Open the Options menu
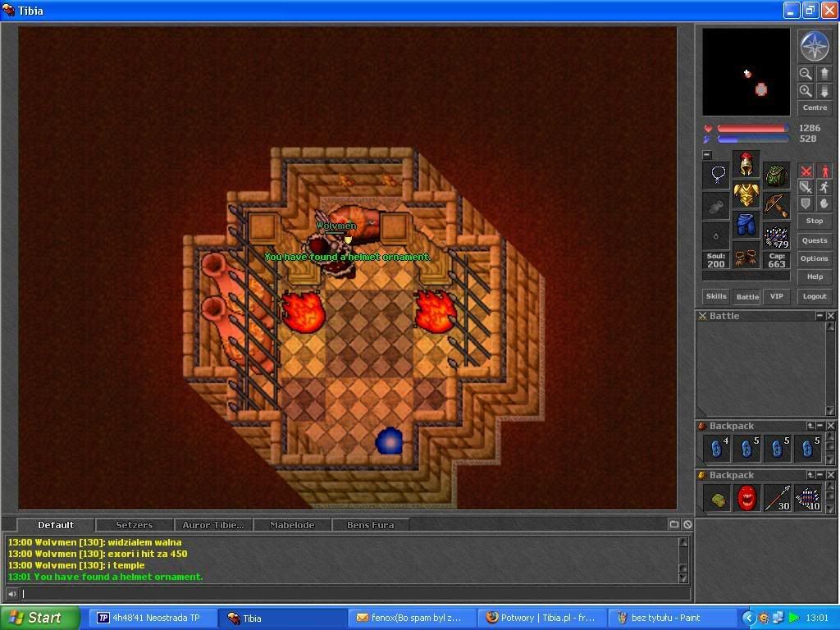 (815, 258)
